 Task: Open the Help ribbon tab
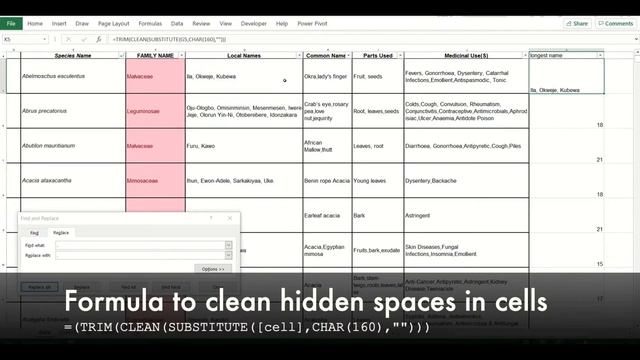(282, 24)
